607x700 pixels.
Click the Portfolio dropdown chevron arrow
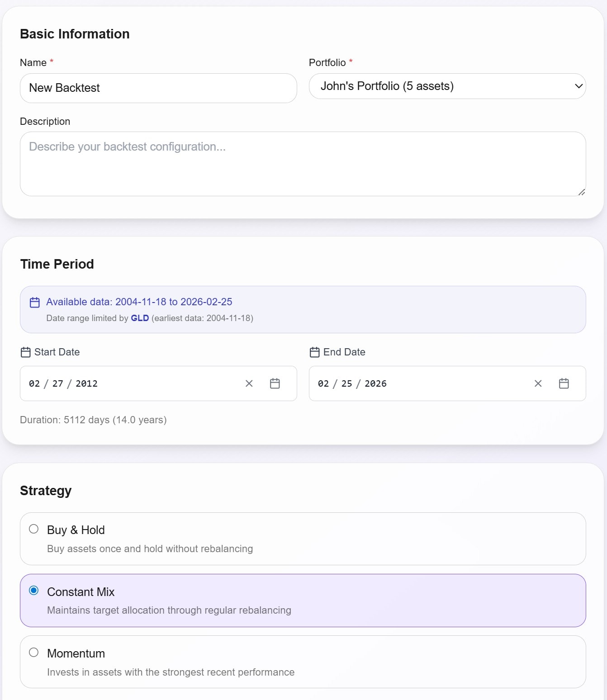tap(579, 86)
